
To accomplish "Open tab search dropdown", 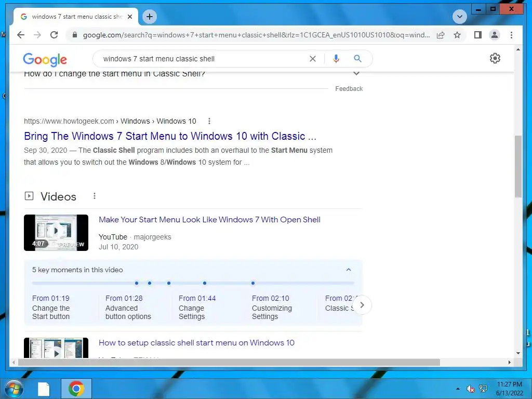I will [x=459, y=17].
